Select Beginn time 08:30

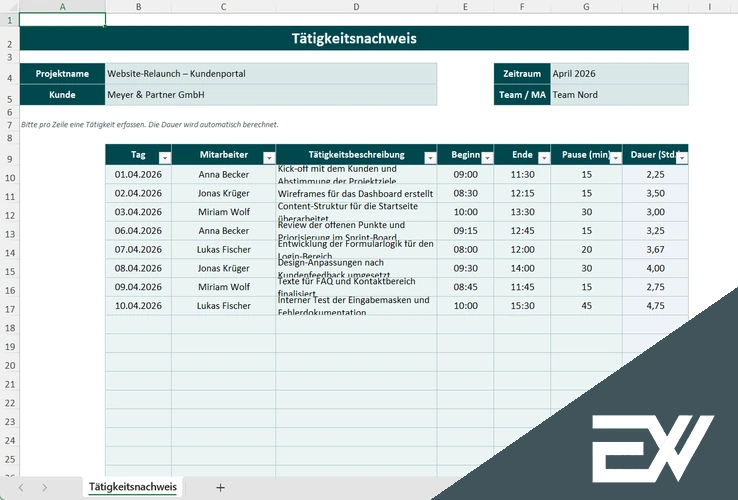tap(465, 194)
